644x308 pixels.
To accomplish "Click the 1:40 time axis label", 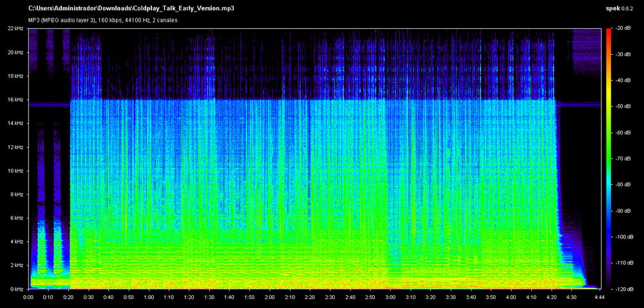I will click(x=230, y=296).
